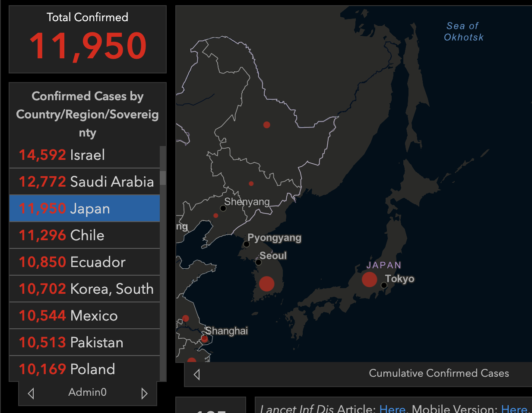Image resolution: width=532 pixels, height=413 pixels.
Task: Select Mexico with 10,544 cases
Action: [x=85, y=315]
